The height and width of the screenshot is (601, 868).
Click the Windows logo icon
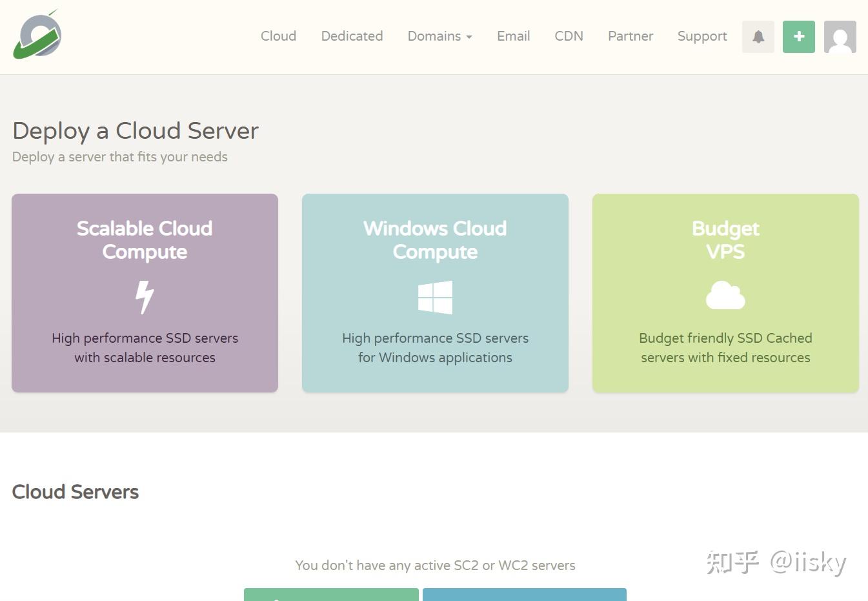[x=435, y=297]
